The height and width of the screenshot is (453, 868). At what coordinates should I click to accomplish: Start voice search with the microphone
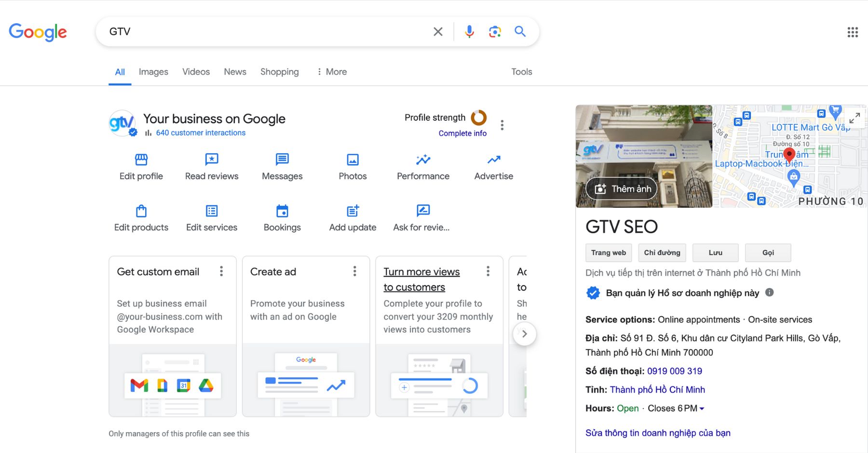click(x=468, y=31)
